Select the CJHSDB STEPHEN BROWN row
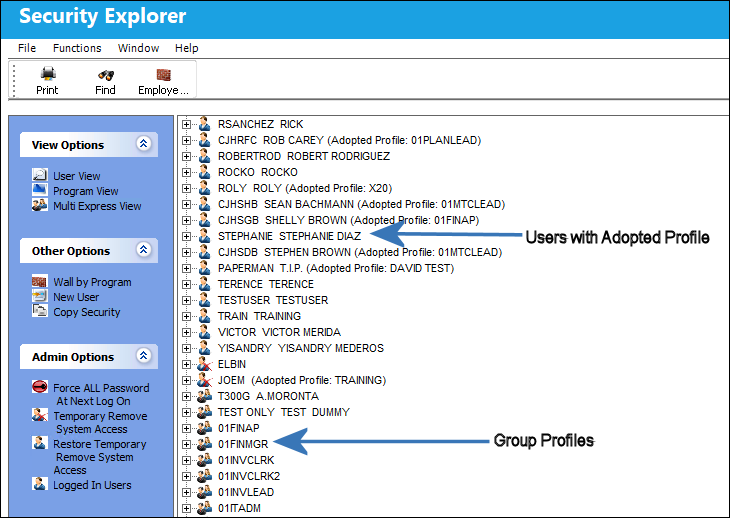 (x=360, y=252)
